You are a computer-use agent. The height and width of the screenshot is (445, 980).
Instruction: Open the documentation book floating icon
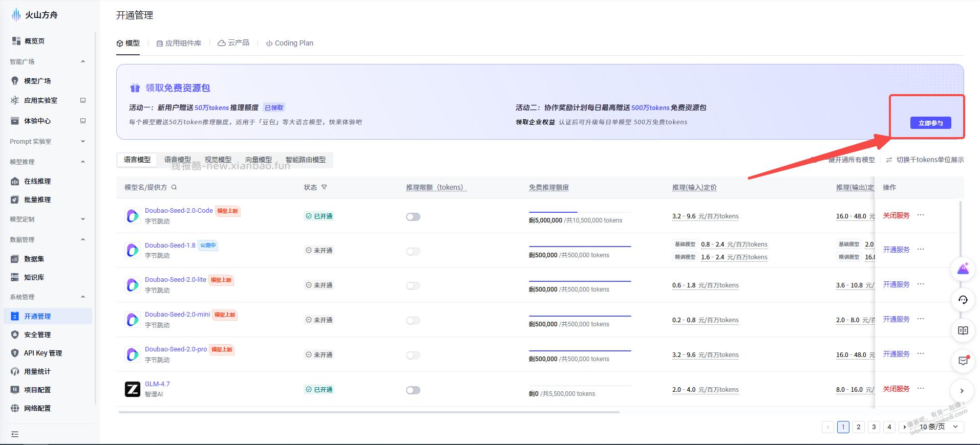click(x=963, y=330)
